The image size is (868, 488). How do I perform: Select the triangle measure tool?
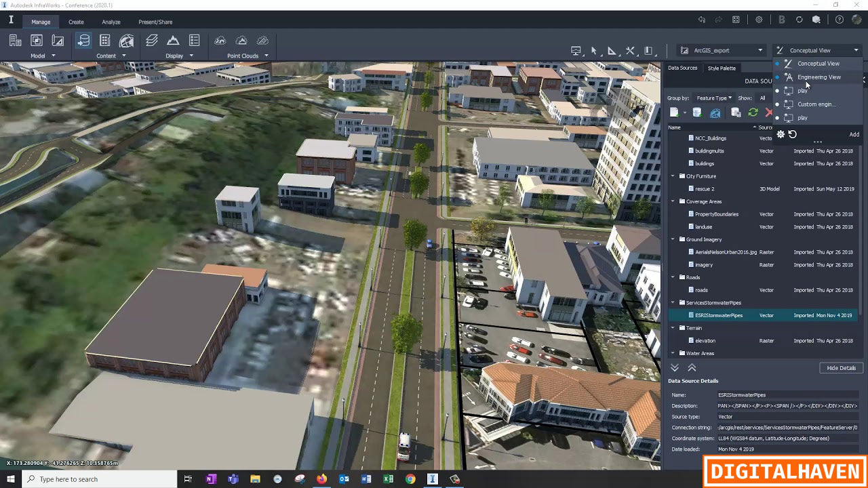point(612,50)
